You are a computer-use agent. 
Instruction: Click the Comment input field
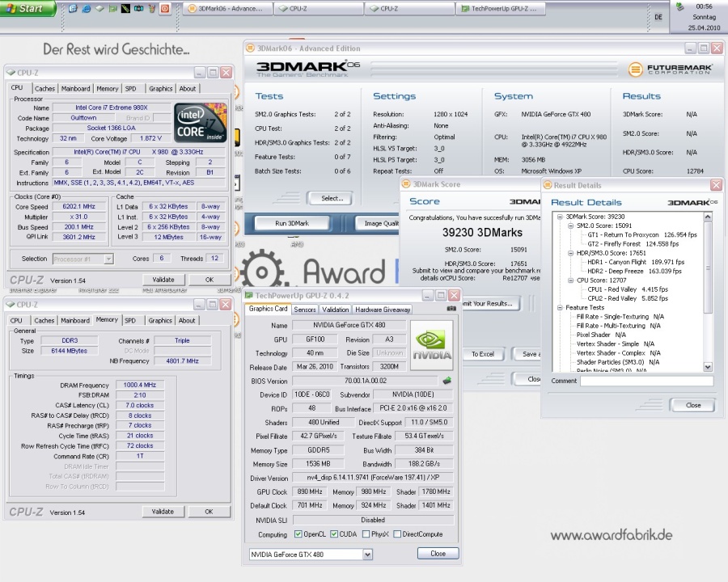click(647, 381)
